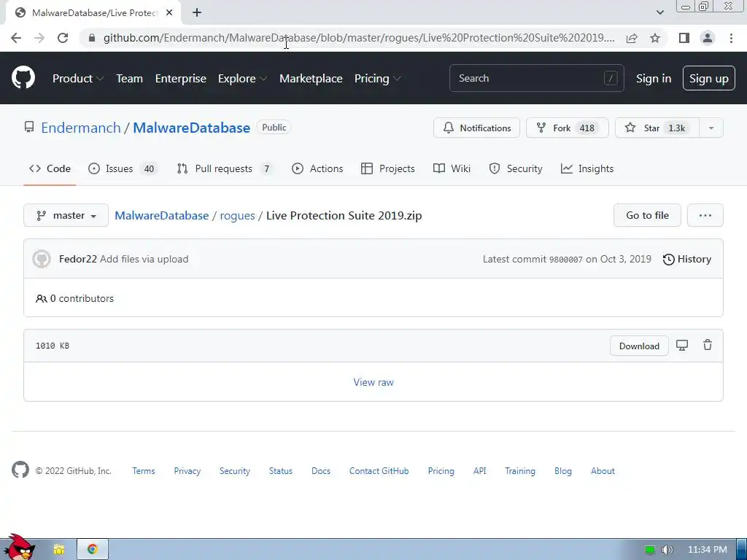The image size is (747, 560).
Task: Click Sign in
Action: (653, 79)
